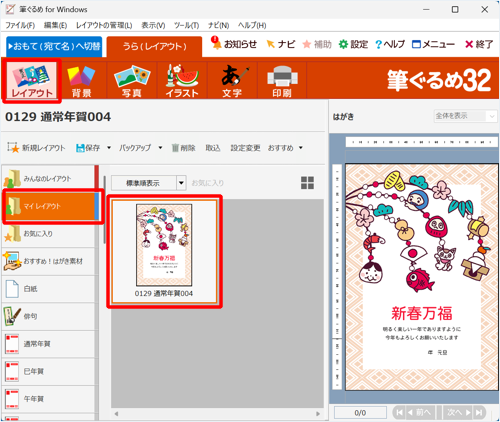
Task: Click the 新規レイアウト new layout button
Action: click(x=37, y=148)
